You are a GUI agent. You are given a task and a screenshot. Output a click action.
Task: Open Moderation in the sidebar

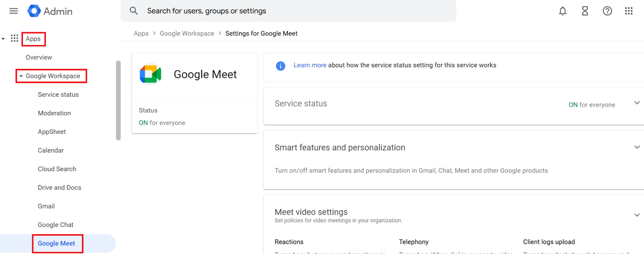54,113
